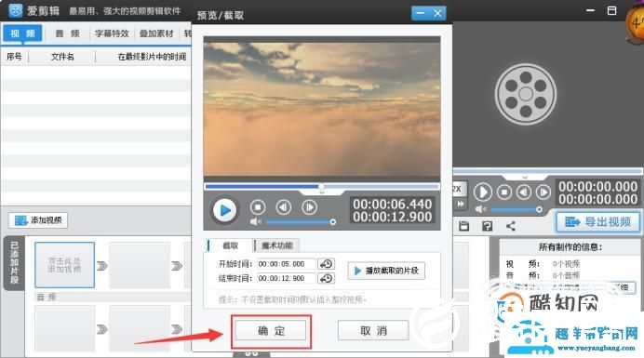This screenshot has height=358, width=644.
Task: Stop playback in the preview dialog
Action: pyautogui.click(x=258, y=207)
